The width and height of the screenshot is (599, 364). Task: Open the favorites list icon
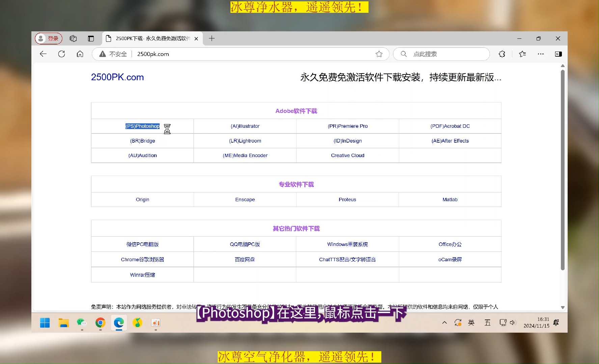click(522, 54)
